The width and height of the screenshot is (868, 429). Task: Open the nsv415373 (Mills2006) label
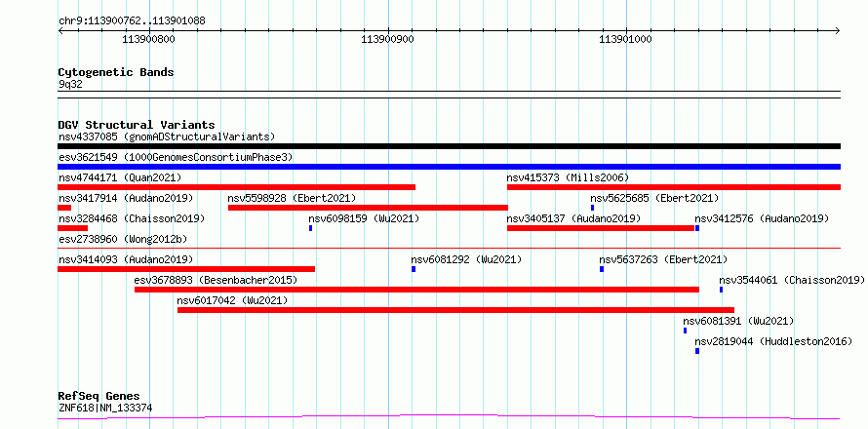568,177
